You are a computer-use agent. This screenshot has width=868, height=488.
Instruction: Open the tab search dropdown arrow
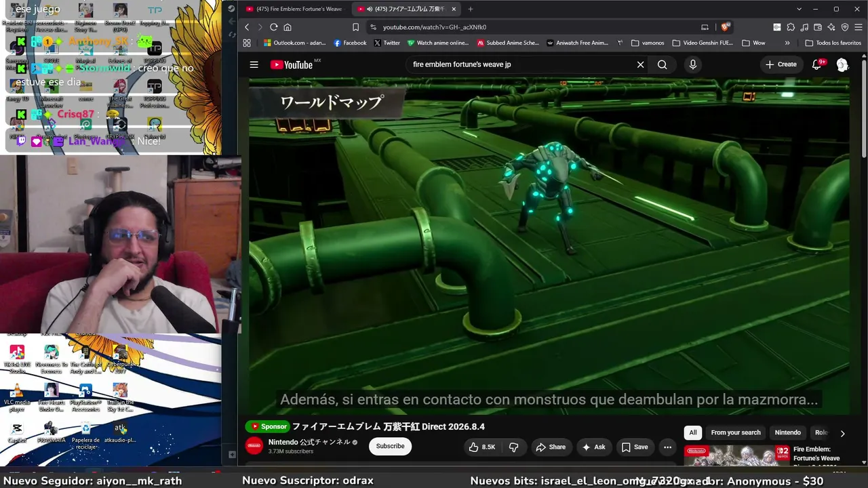click(800, 9)
